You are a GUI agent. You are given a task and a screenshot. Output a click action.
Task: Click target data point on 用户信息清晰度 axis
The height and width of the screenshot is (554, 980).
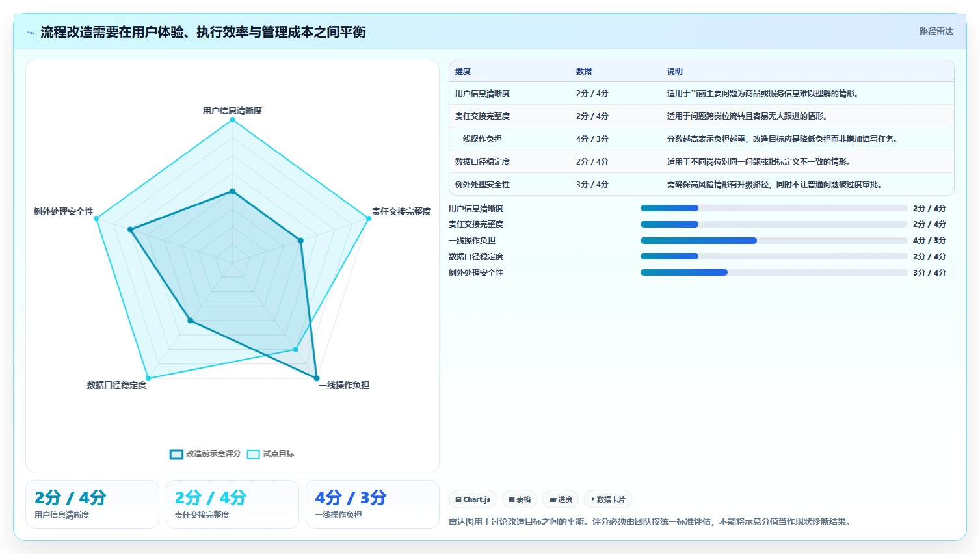coord(232,120)
